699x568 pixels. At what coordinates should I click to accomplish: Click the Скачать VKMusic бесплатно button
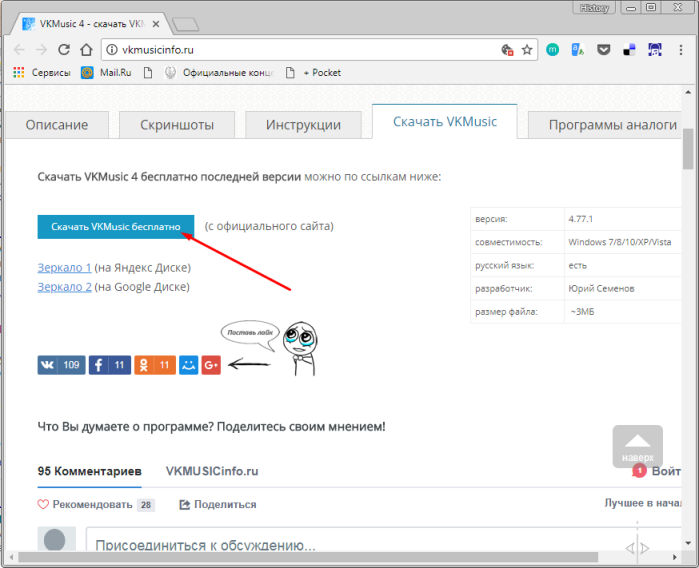coord(116,227)
